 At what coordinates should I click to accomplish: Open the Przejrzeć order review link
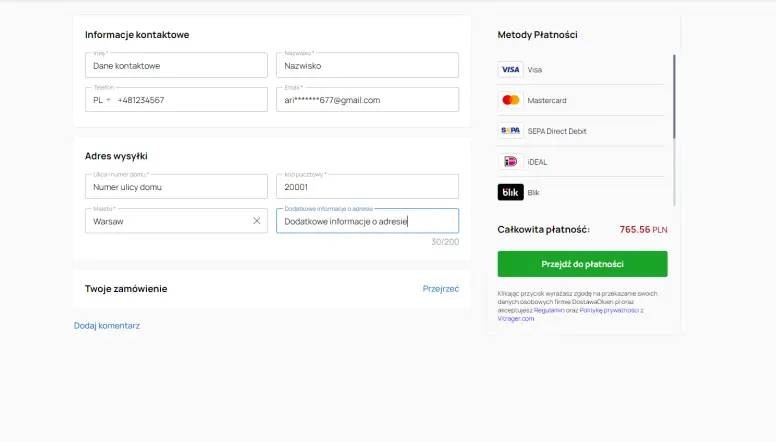pos(440,289)
